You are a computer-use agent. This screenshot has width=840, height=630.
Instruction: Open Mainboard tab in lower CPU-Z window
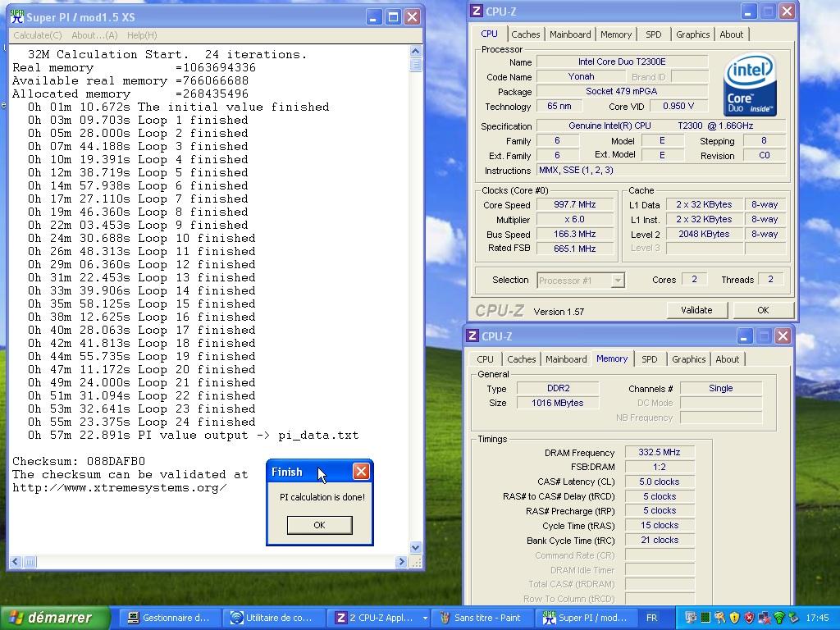566,359
